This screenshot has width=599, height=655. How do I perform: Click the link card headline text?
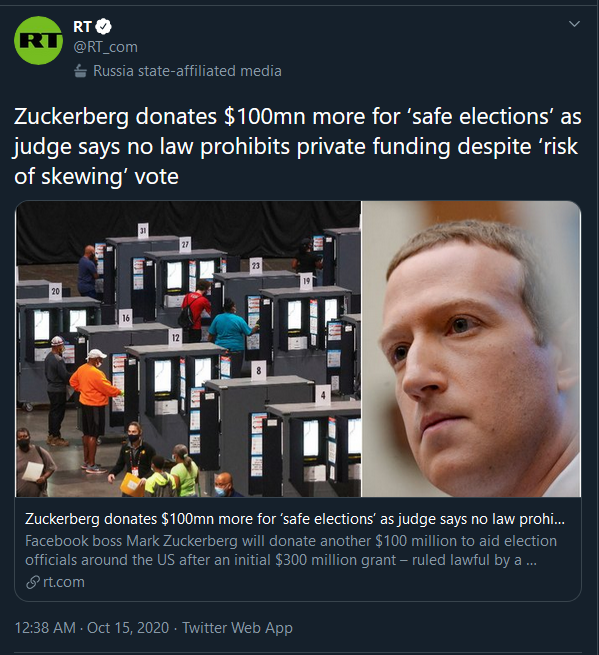[295, 519]
